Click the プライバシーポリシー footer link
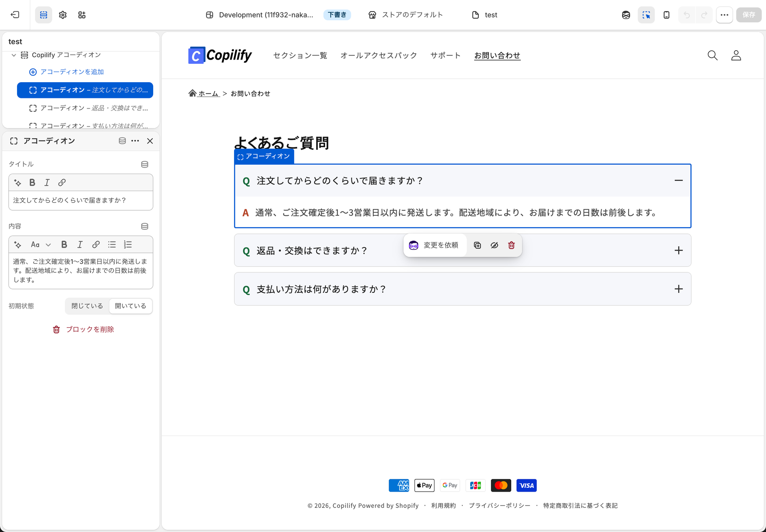 pos(500,506)
